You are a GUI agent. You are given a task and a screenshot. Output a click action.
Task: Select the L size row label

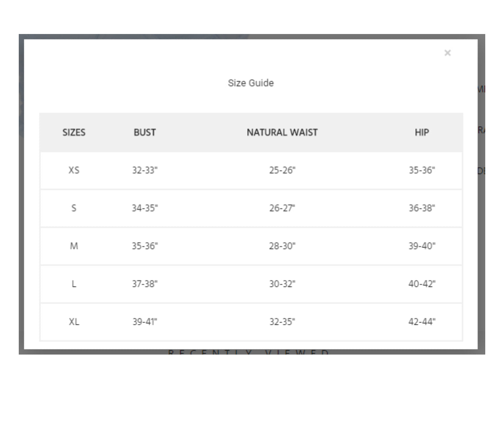point(74,284)
